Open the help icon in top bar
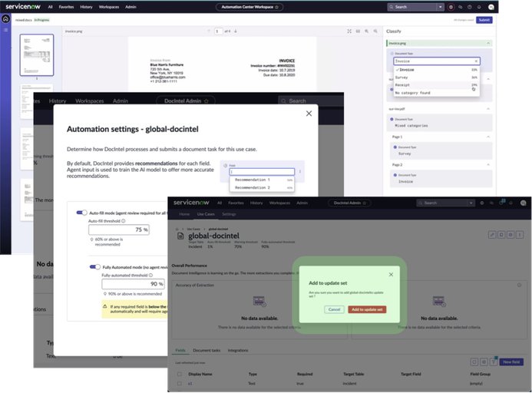 470,7
